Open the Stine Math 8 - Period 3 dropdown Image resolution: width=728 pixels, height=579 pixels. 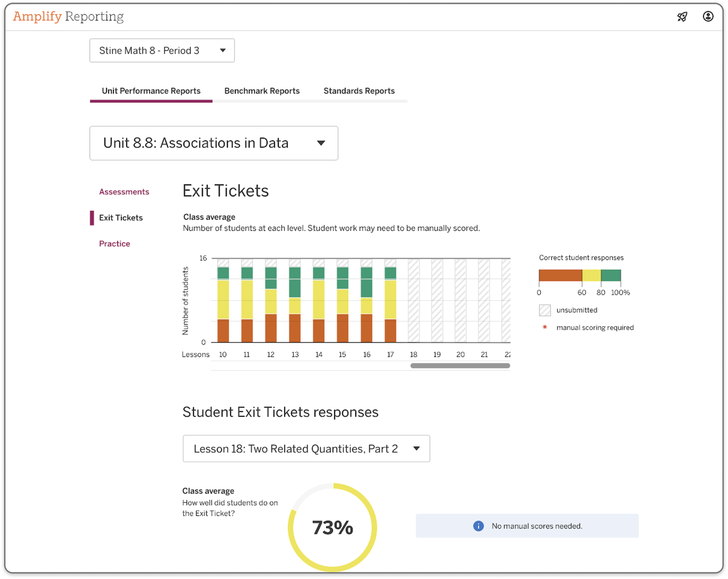(x=162, y=50)
